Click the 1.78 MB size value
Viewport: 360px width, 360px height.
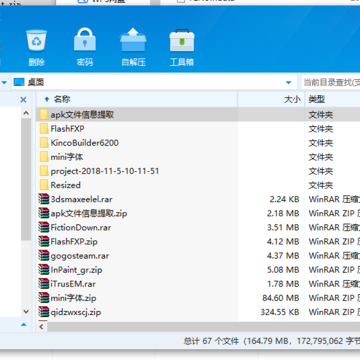(283, 284)
